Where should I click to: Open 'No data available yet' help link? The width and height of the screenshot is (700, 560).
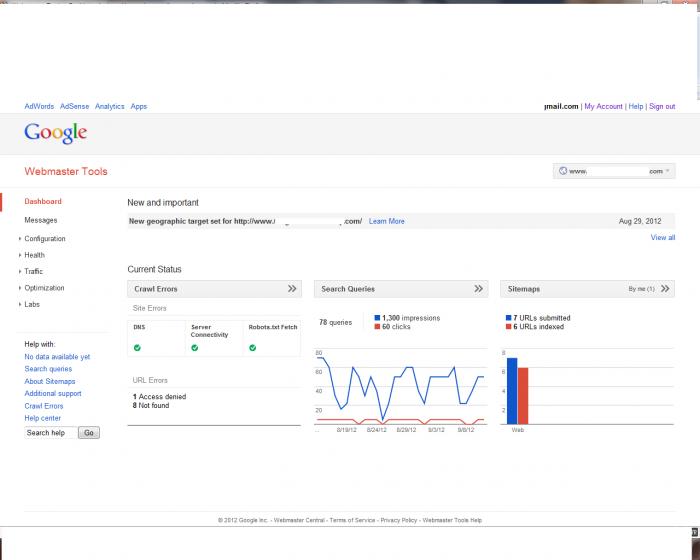tap(57, 357)
